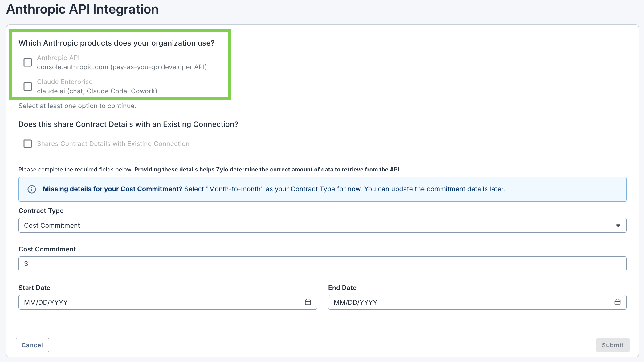644x362 pixels.
Task: Click 'Missing details for your Cost Commitment?' text
Action: 112,189
